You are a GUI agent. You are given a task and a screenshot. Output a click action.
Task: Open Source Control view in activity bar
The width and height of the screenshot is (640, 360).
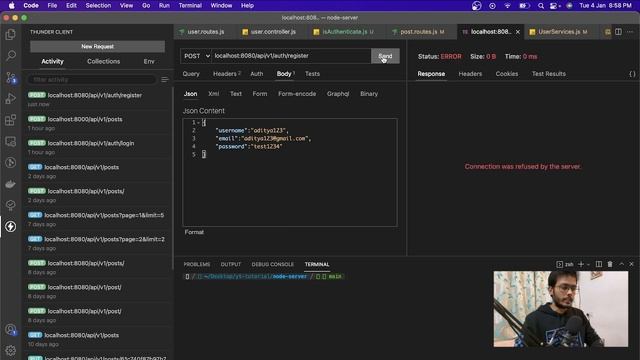point(11,77)
